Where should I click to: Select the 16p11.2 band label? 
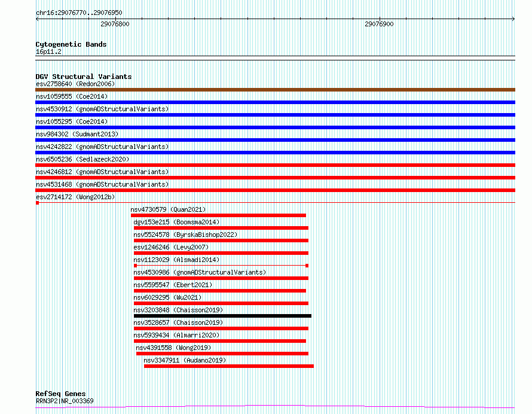pyautogui.click(x=48, y=51)
